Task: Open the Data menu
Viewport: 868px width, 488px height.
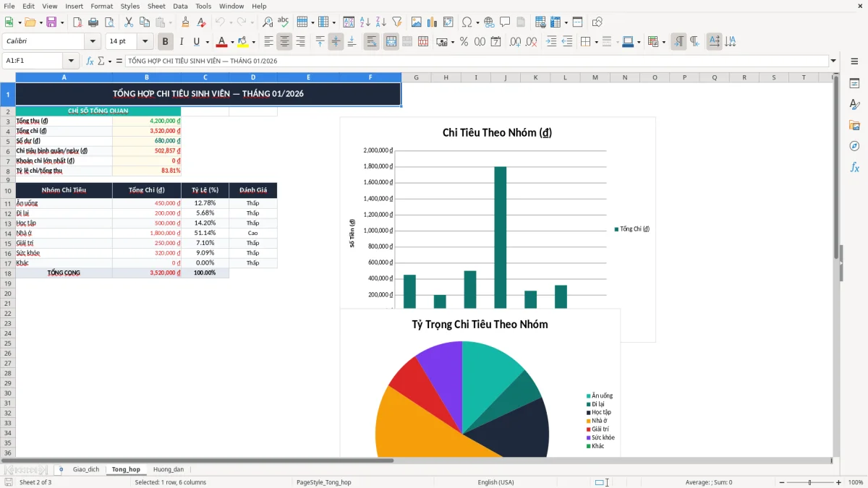Action: click(180, 6)
